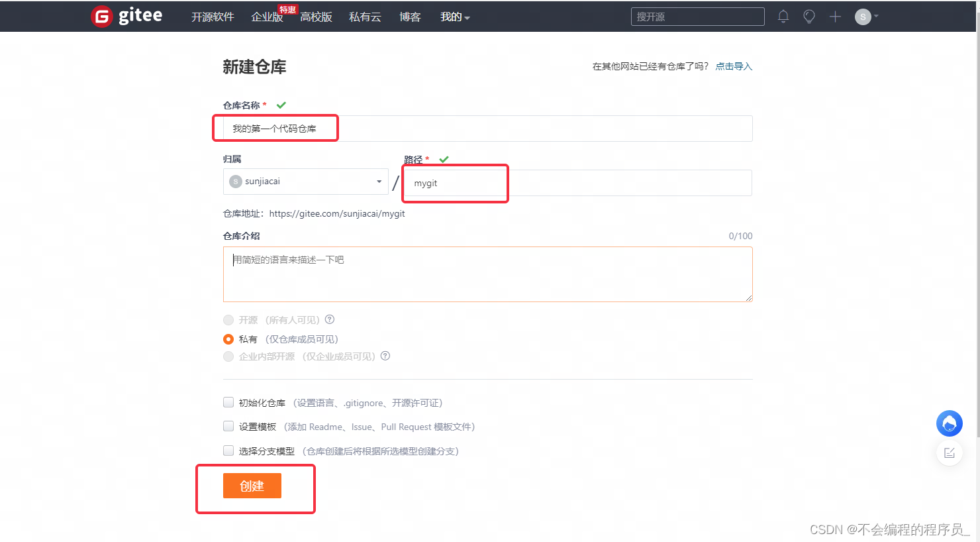Screen dimensions: 980x542
Task: Click the repository URL text gitee.com/sunjiacai/mygit
Action: [337, 213]
